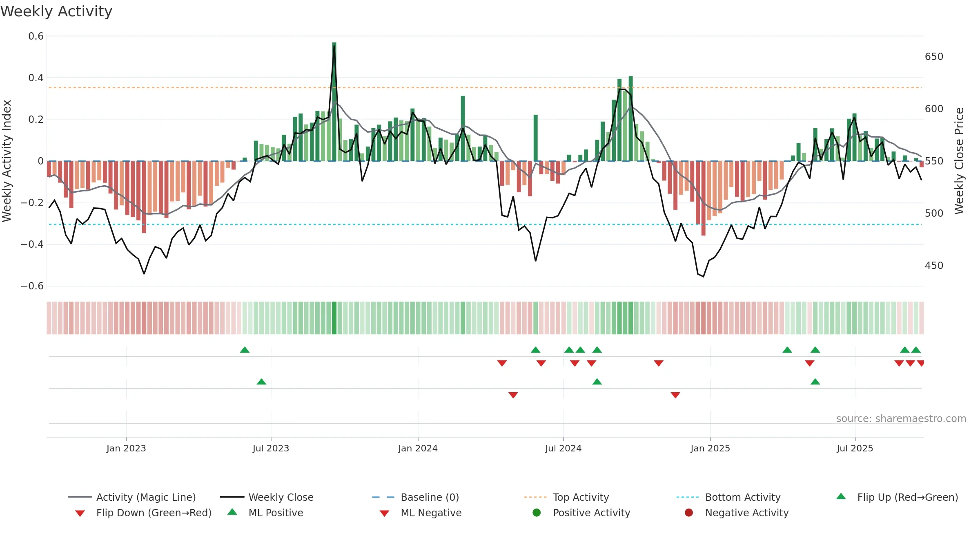Click the Jan 2023 axis label
The height and width of the screenshot is (551, 980).
click(126, 448)
